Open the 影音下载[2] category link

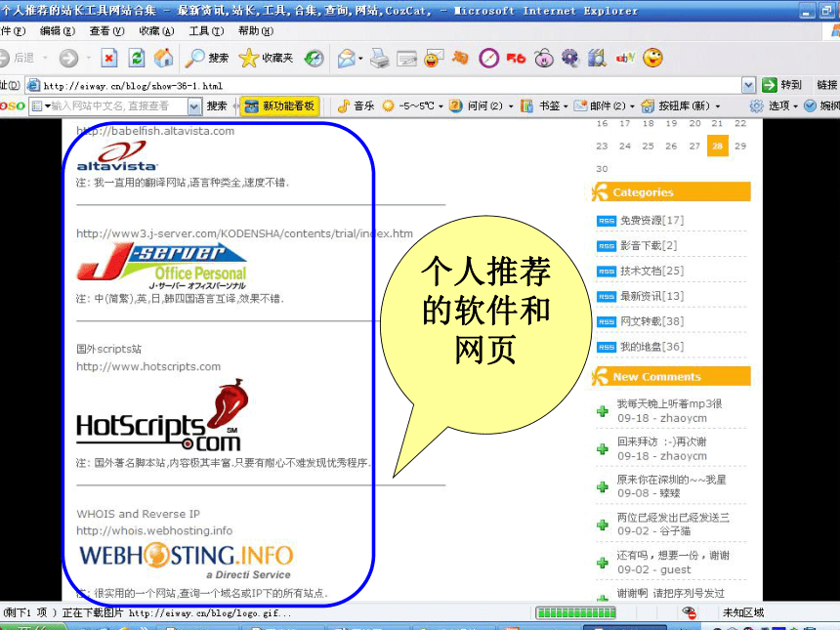[x=649, y=246]
